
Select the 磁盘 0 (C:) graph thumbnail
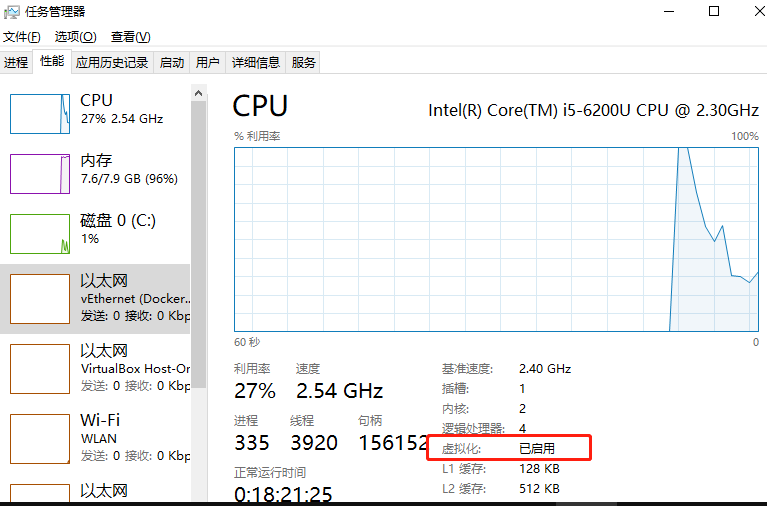click(40, 233)
